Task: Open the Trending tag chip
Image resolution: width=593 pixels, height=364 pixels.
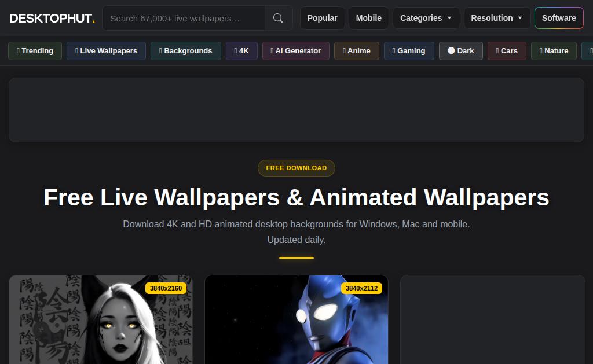Action: click(x=35, y=51)
